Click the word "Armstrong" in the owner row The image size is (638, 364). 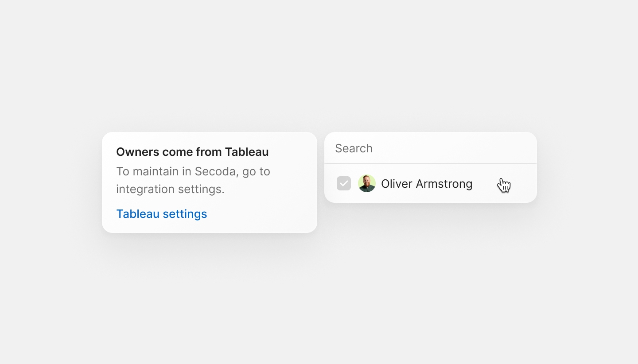pyautogui.click(x=444, y=184)
